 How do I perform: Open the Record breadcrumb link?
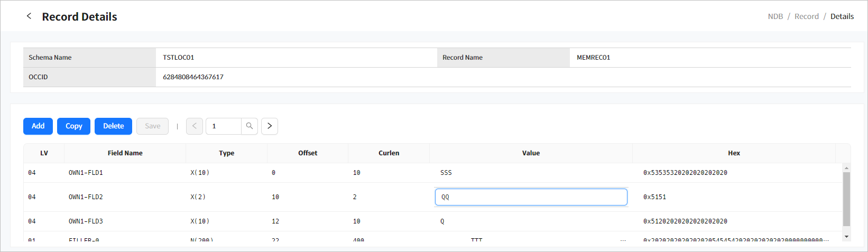point(806,16)
